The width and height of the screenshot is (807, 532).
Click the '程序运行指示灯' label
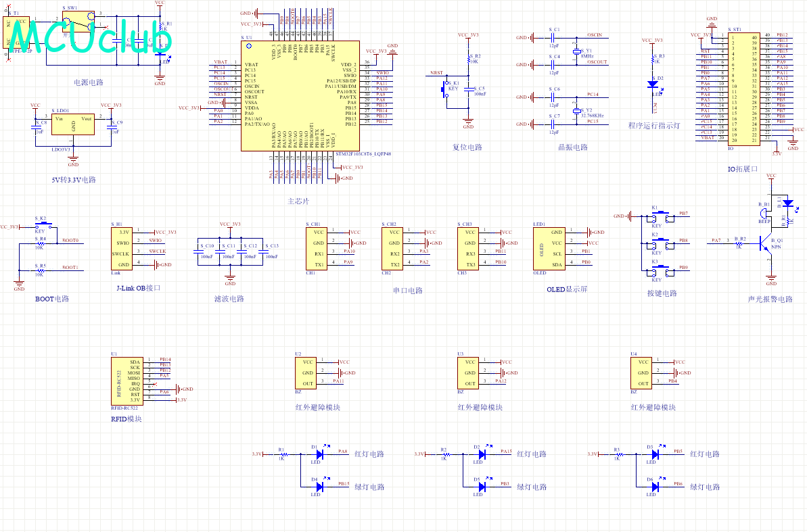[654, 126]
